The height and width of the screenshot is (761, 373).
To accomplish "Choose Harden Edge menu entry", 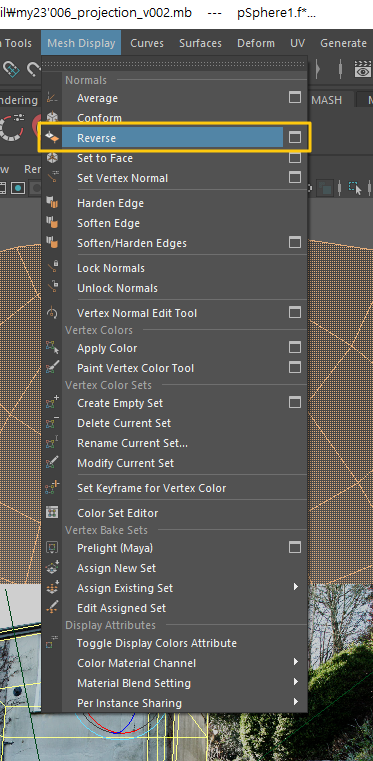I will (111, 203).
